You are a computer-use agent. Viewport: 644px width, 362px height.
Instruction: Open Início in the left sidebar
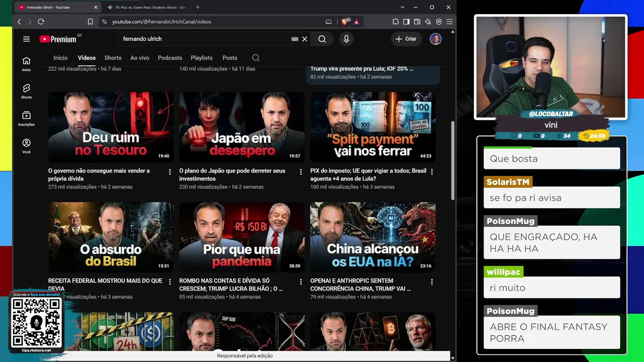click(26, 63)
